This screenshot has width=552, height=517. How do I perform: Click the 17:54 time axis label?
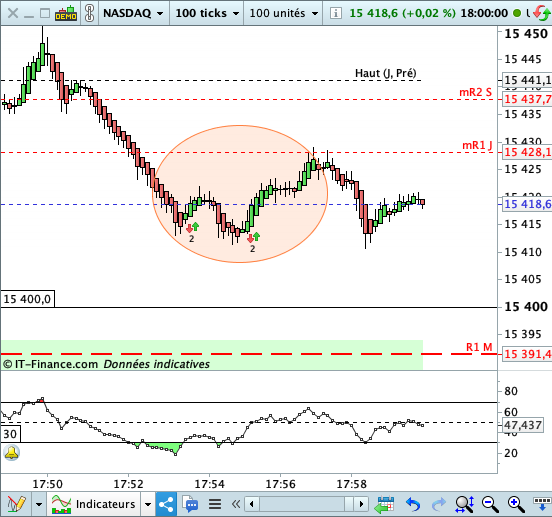(x=209, y=484)
